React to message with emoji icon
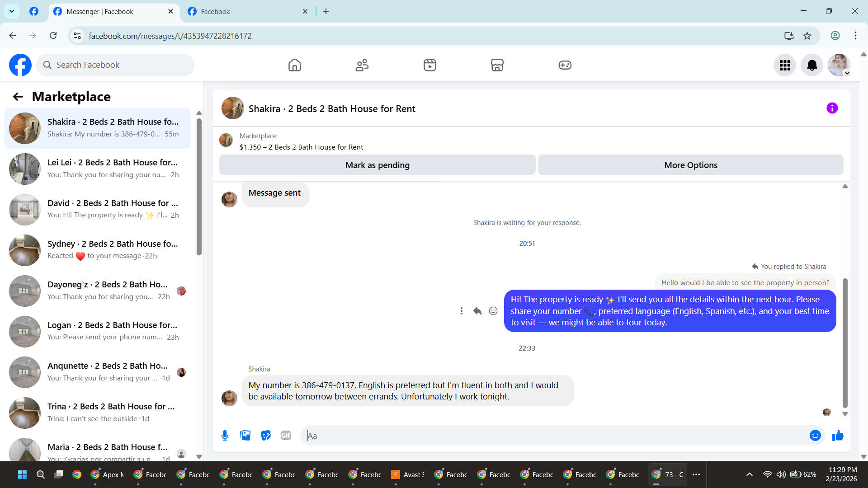Screen dimensions: 868x488 click(x=493, y=311)
